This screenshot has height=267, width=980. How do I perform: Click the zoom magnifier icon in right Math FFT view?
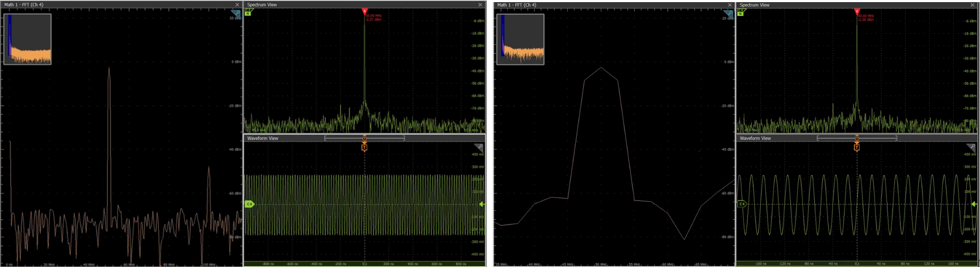coord(728,13)
